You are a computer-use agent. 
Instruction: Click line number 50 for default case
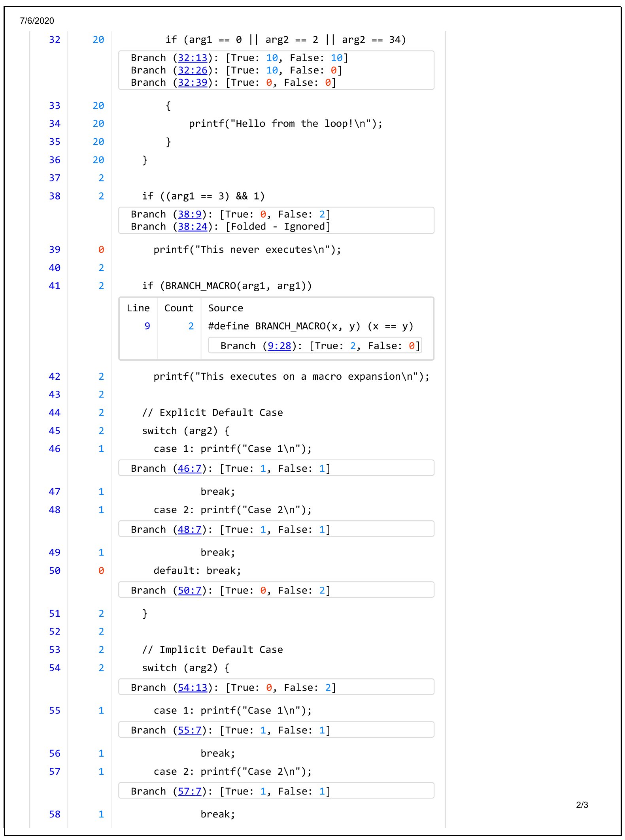click(x=55, y=571)
